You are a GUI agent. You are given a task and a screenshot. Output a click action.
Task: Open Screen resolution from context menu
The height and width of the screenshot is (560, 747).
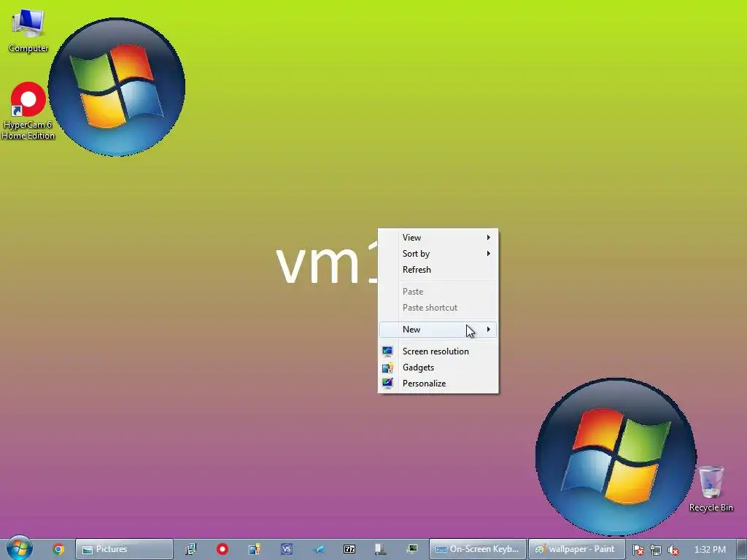pyautogui.click(x=438, y=351)
